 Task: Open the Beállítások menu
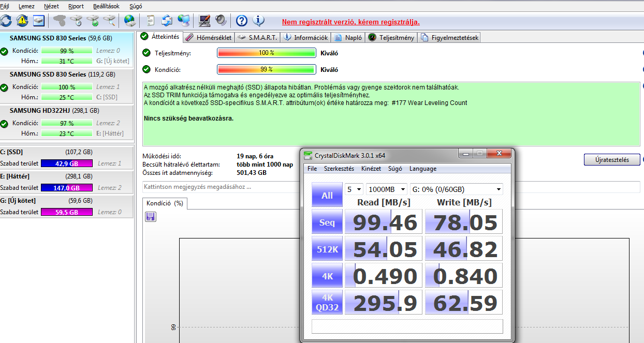106,6
